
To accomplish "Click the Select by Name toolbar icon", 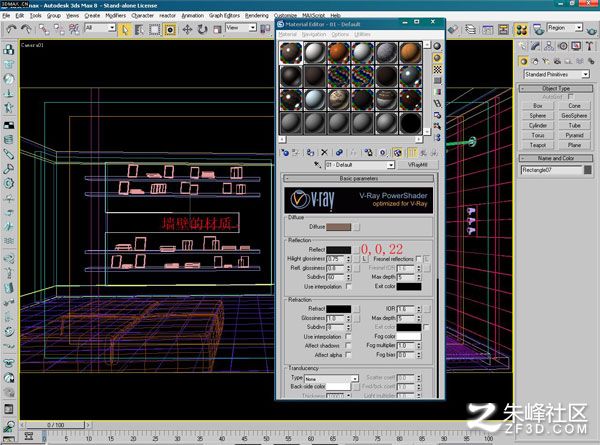I will [139, 29].
